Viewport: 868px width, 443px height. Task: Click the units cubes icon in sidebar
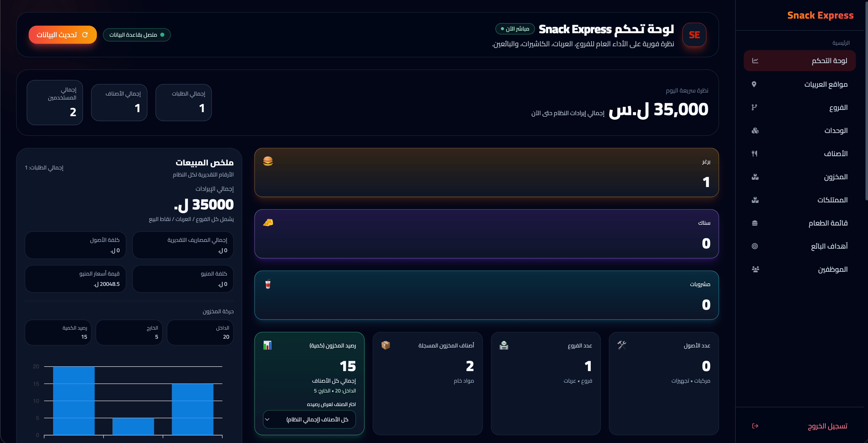[755, 130]
